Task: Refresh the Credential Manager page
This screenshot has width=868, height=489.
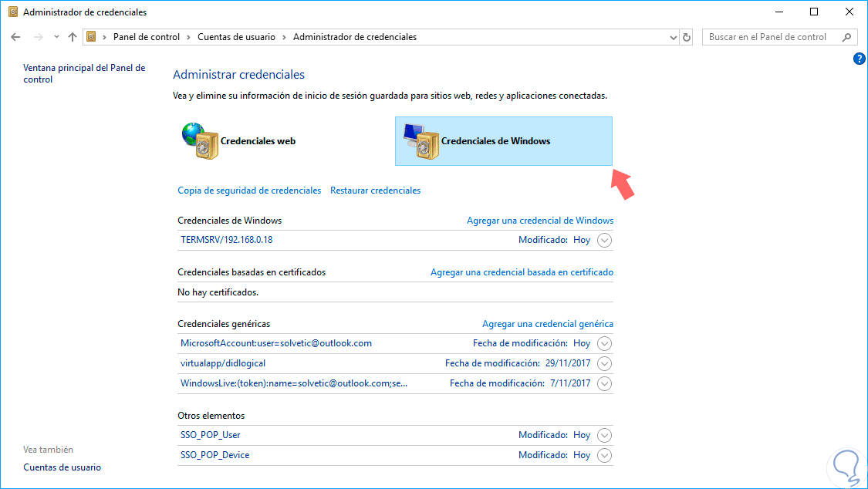Action: click(687, 38)
